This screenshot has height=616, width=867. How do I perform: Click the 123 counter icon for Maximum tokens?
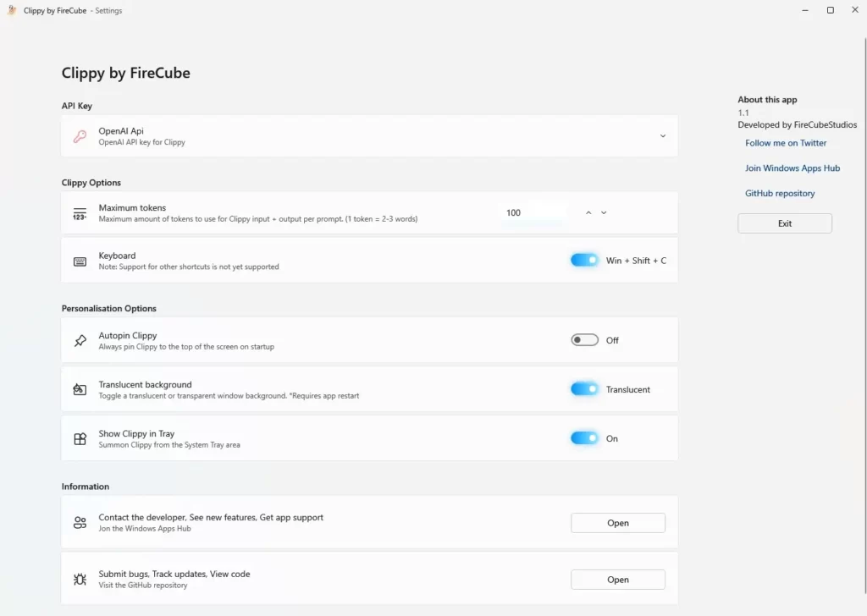[x=80, y=212]
